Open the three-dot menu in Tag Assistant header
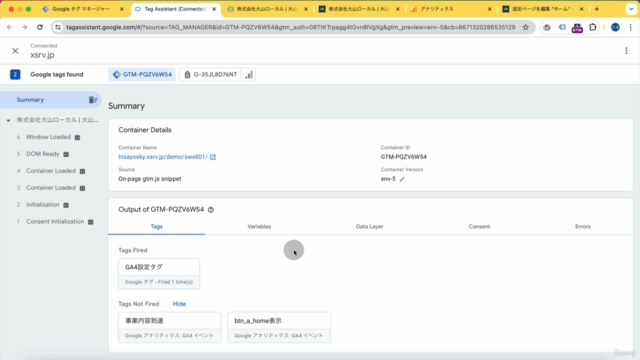 point(626,51)
